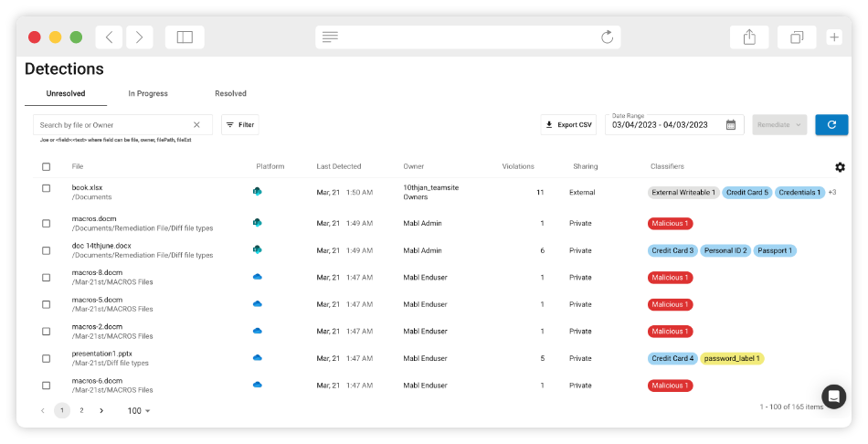Screen dimensions: 868x444
Task: Open the chat support bubble
Action: 833,396
